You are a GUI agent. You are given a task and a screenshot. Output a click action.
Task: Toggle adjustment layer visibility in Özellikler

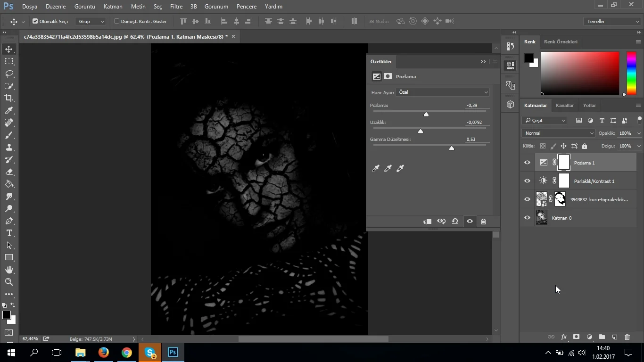(x=470, y=222)
